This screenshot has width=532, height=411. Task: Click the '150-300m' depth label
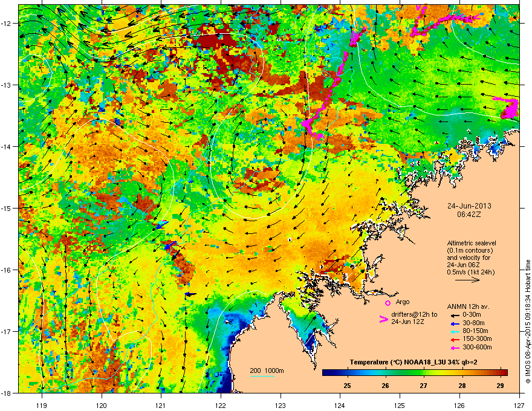pyautogui.click(x=477, y=338)
